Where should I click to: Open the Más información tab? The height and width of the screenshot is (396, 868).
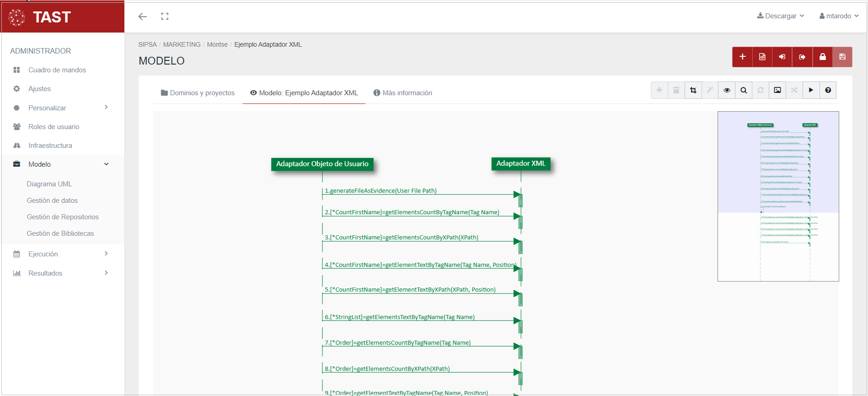(402, 93)
